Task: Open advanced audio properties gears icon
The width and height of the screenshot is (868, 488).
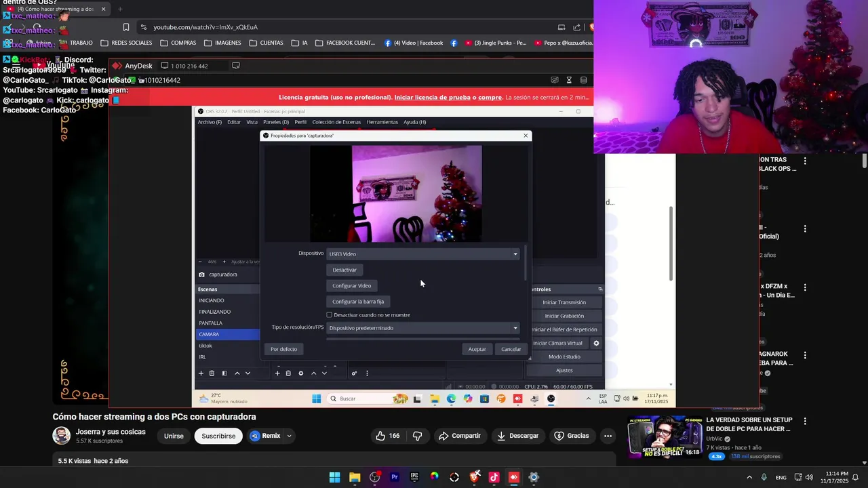Action: pos(354,373)
